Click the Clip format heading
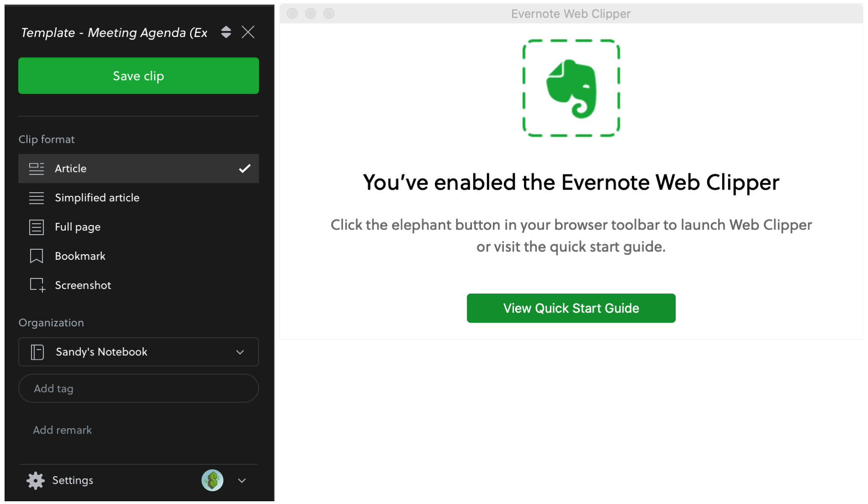The image size is (868, 504). [x=47, y=139]
